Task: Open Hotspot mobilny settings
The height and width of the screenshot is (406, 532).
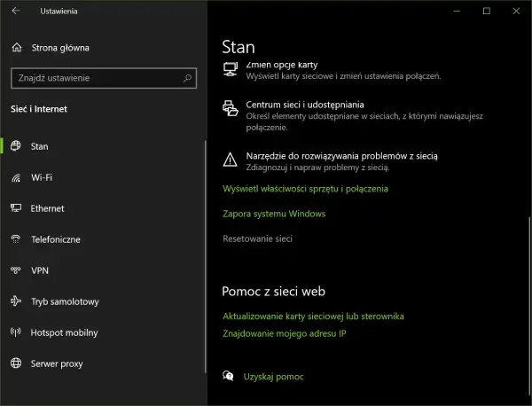Action: coord(64,332)
